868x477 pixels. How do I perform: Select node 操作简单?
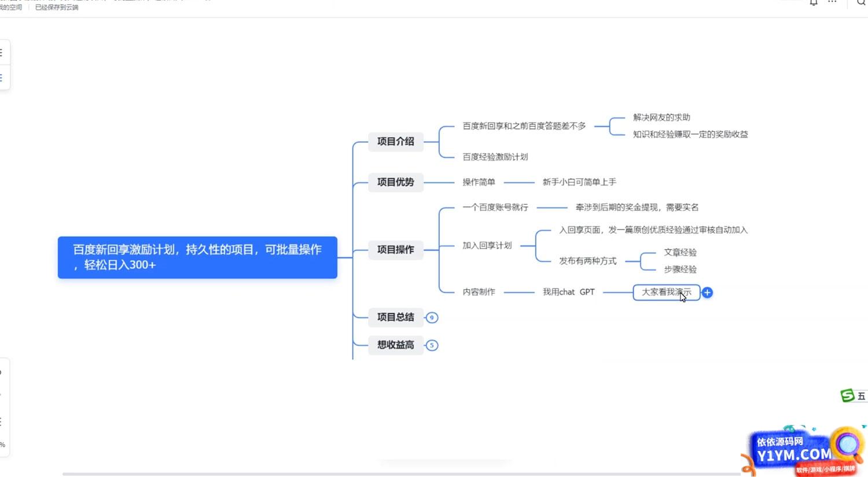pos(479,182)
